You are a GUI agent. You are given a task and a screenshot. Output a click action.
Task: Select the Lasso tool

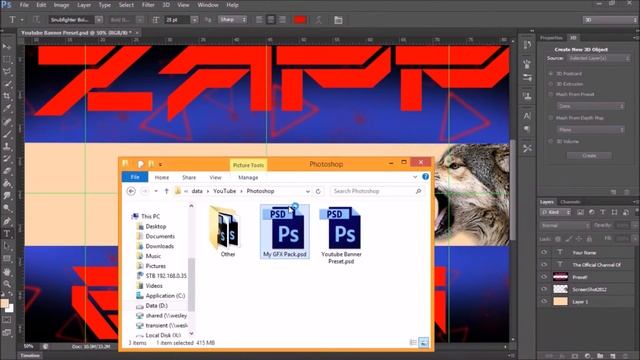coord(7,72)
